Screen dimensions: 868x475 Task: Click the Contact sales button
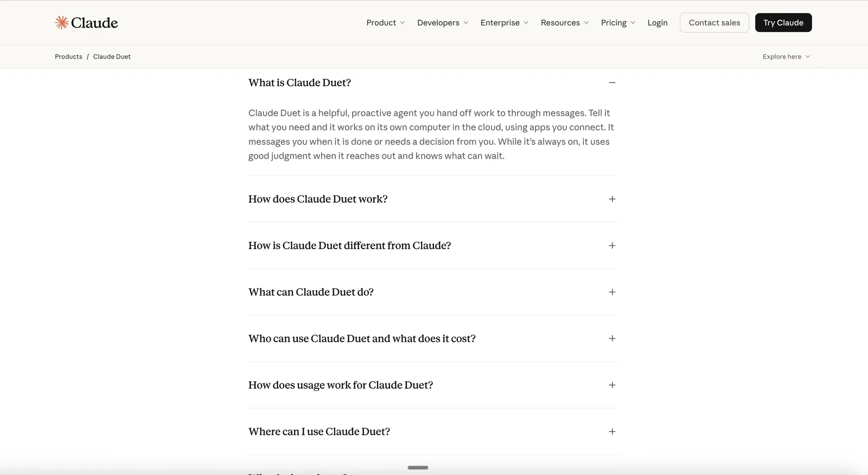pos(714,23)
